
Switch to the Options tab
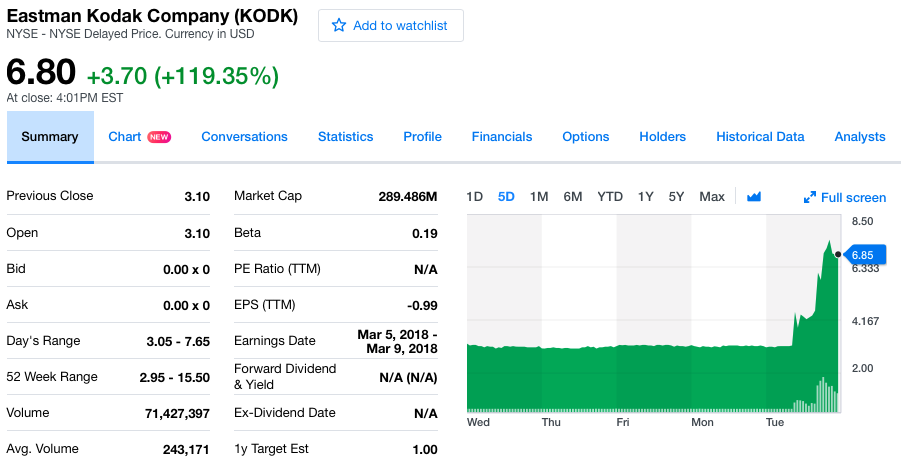coord(586,137)
